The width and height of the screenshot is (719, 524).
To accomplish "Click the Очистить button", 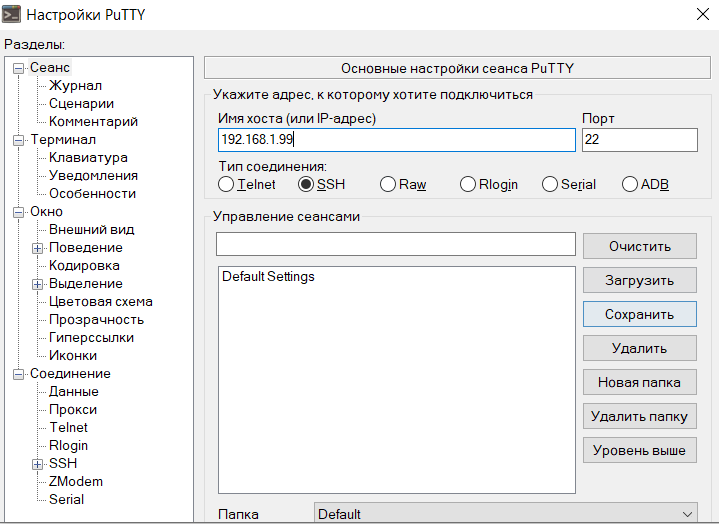I will click(x=640, y=246).
